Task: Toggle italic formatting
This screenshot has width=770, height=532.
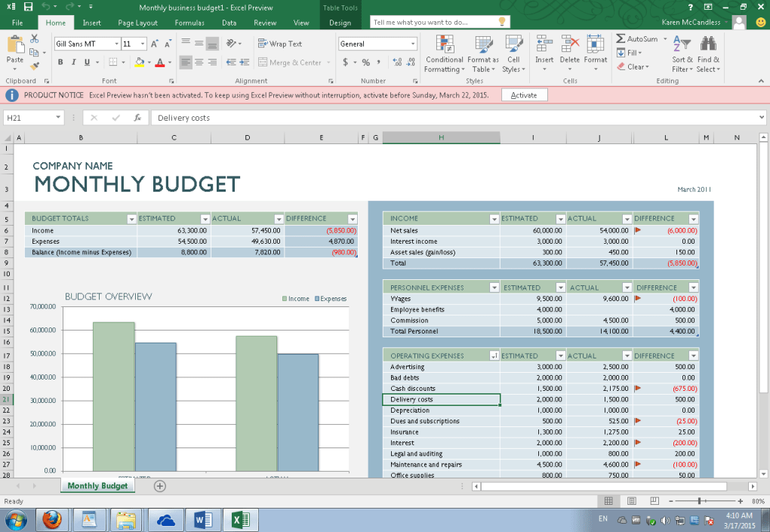Action: point(73,63)
